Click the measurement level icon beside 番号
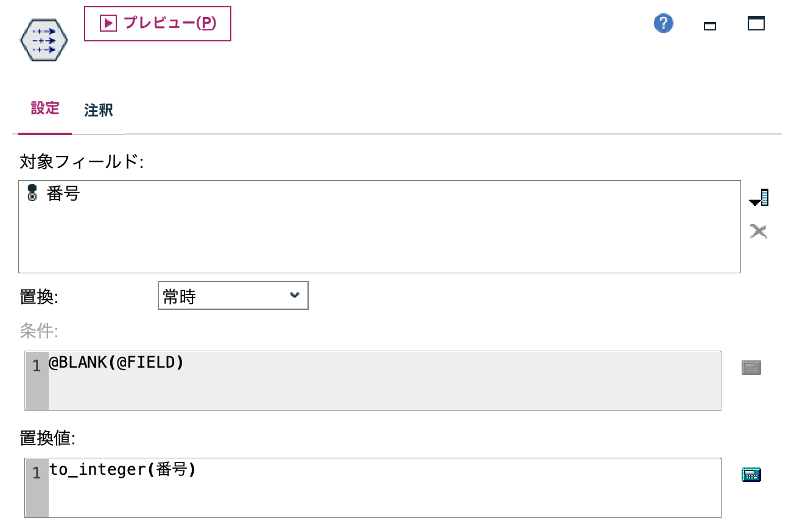The width and height of the screenshot is (794, 532). 33,194
